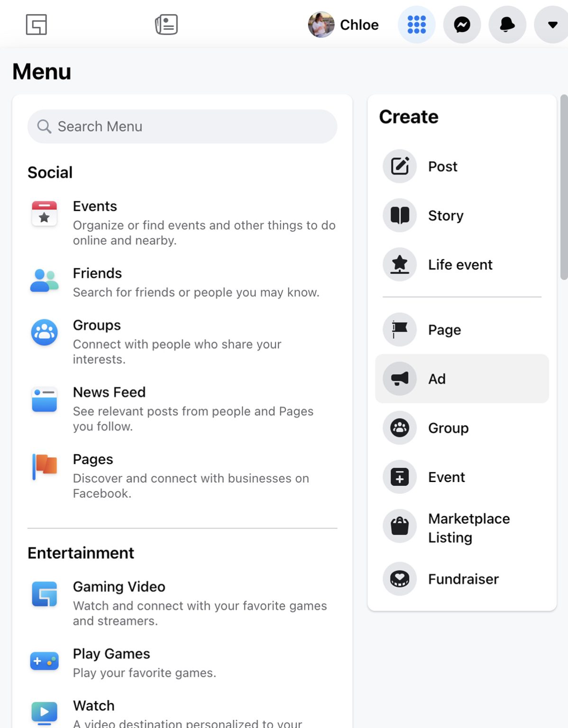Create a Marketplace Listing
The height and width of the screenshot is (728, 568).
[399, 526]
